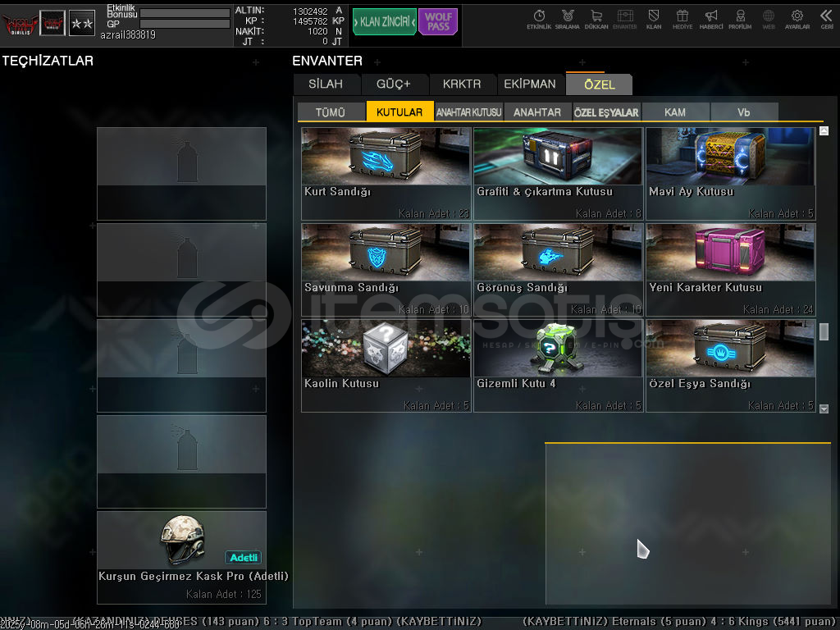Switch to the KRKTR tab

(462, 84)
